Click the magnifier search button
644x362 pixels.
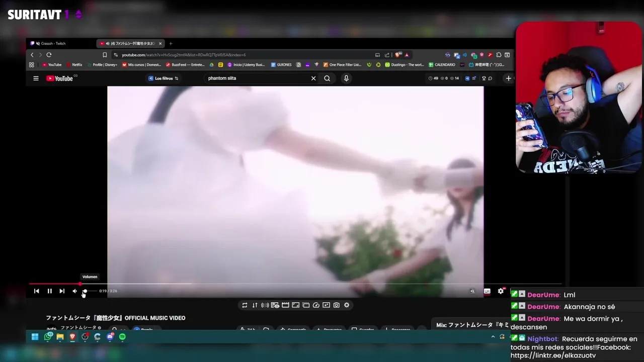coord(327,78)
